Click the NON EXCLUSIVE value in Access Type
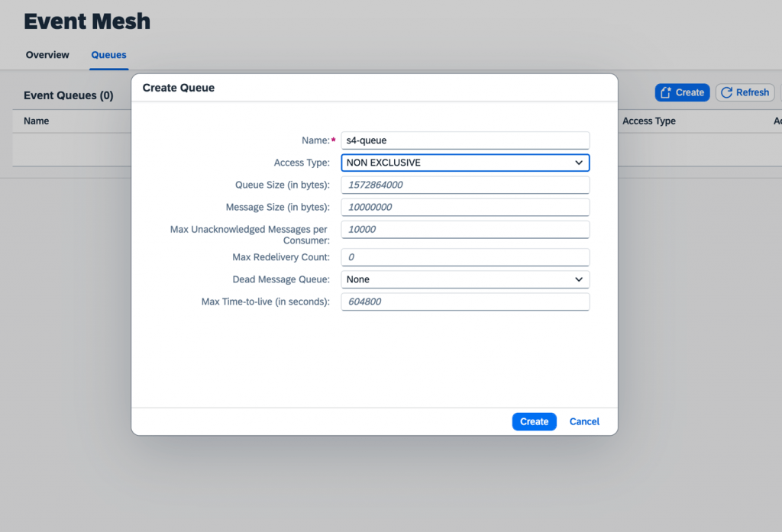Image resolution: width=782 pixels, height=532 pixels. [x=383, y=163]
